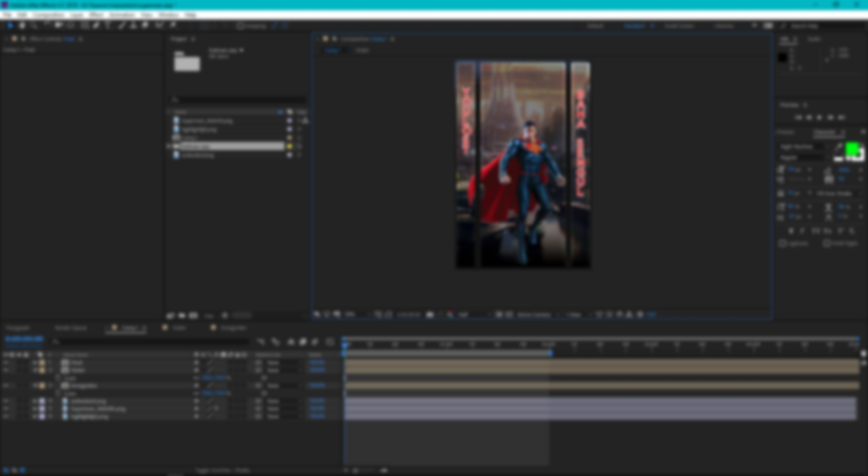Select the Clone Stamp tool
The width and height of the screenshot is (868, 476).
(133, 26)
